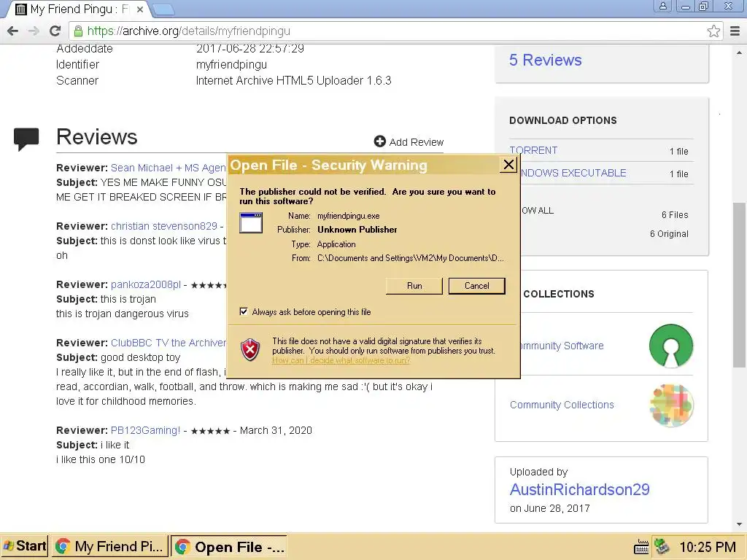Open How can I decide what software to run link
Image resolution: width=747 pixels, height=560 pixels.
(341, 360)
